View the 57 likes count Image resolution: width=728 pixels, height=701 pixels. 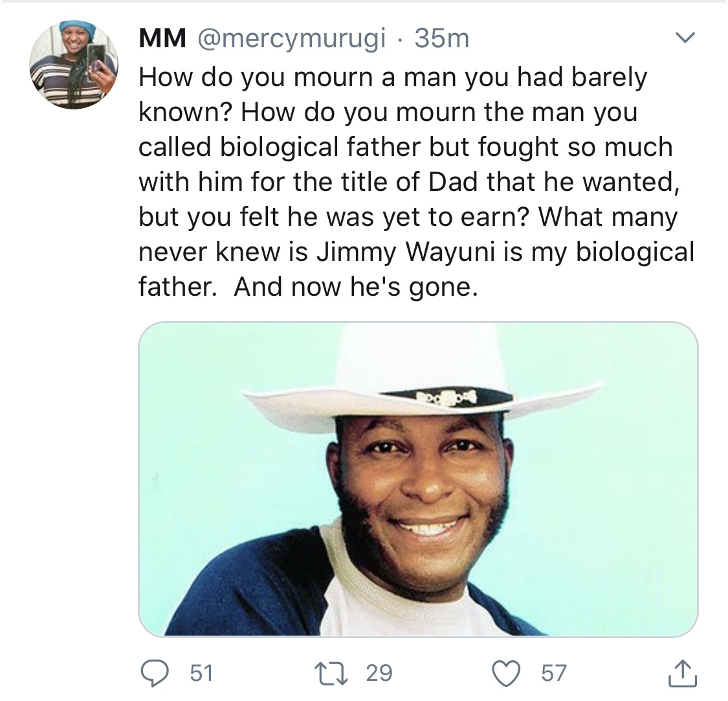[554, 673]
